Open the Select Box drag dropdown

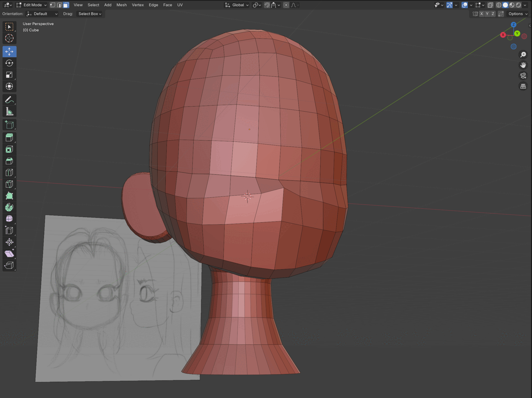click(x=90, y=14)
